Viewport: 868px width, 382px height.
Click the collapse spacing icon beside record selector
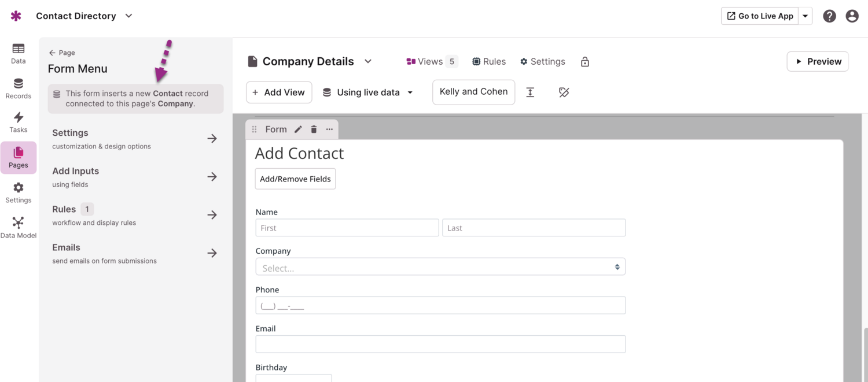(530, 92)
